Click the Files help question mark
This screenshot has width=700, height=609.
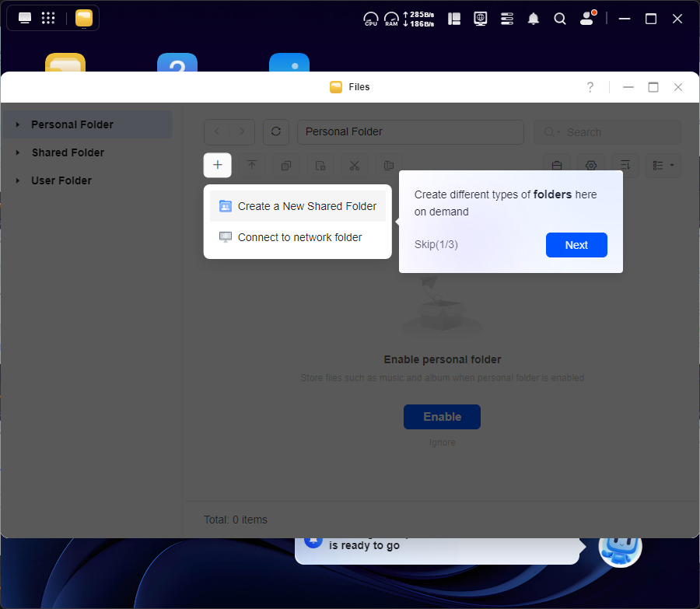click(x=590, y=87)
